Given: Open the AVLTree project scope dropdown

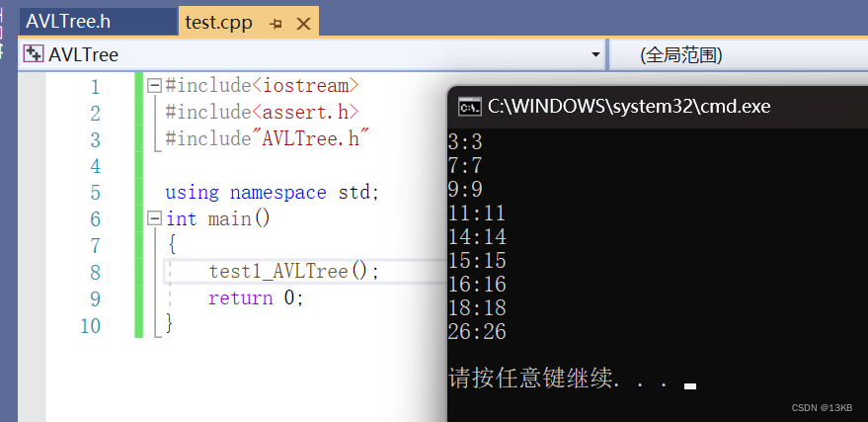Looking at the screenshot, I should pyautogui.click(x=595, y=54).
